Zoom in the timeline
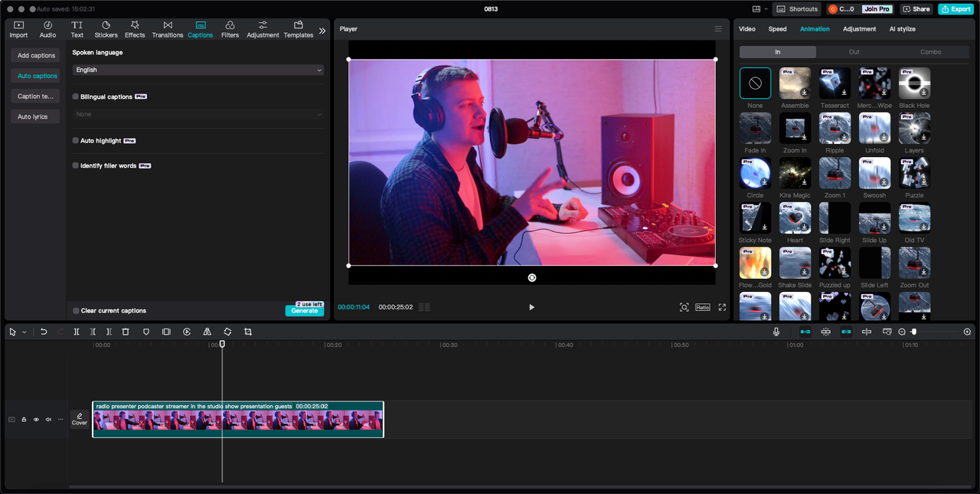Image resolution: width=980 pixels, height=494 pixels. click(967, 332)
